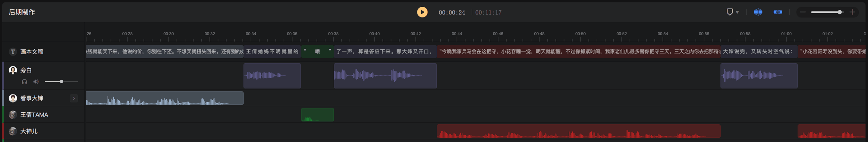Viewport: 868px width, 142px height.
Task: Select the 看事大婶 grey audio clip
Action: point(165,98)
